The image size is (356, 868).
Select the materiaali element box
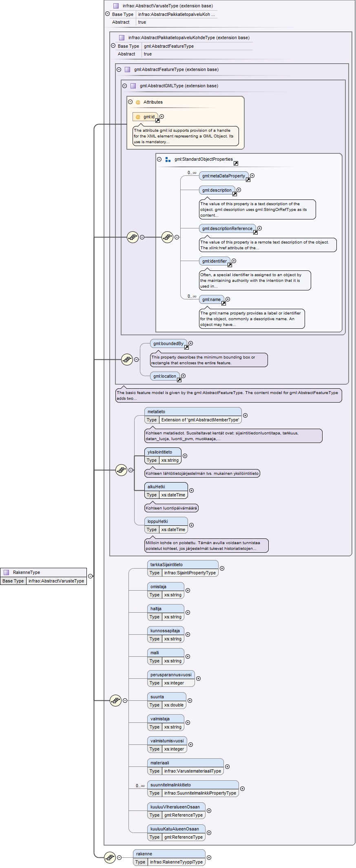coord(186,766)
